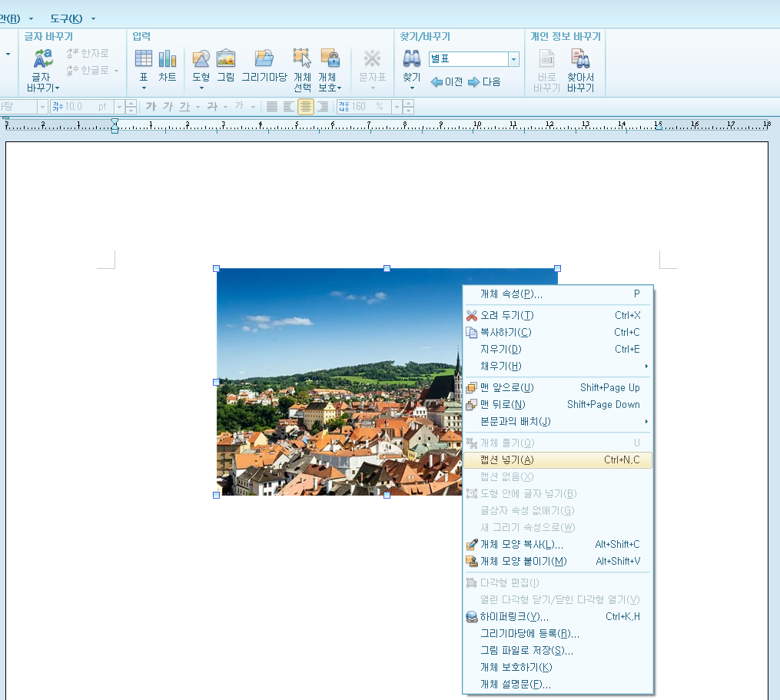Adjust line spacing stepper arrows
780x700 pixels.
408,107
